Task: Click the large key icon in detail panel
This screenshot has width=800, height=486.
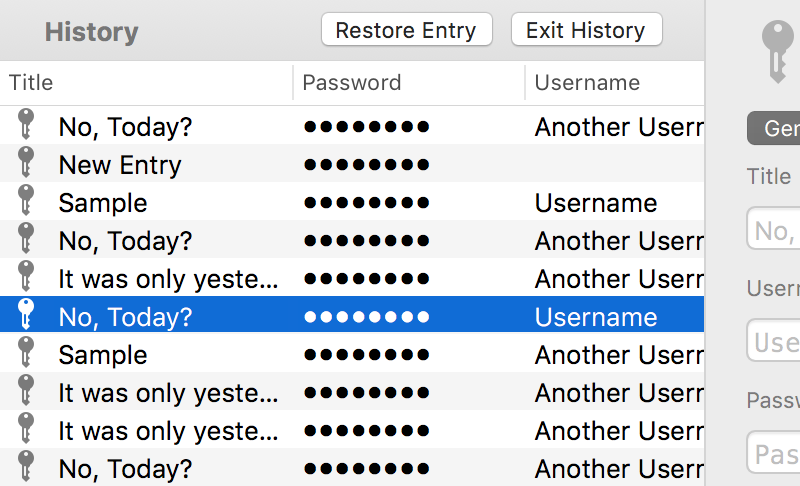Action: click(x=777, y=52)
